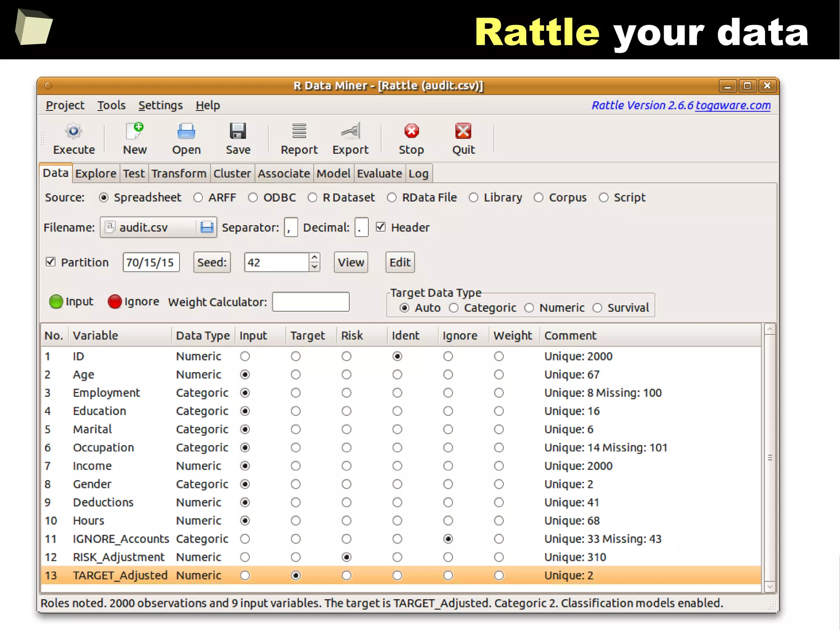
Task: Click the Weight Calculator input field
Action: (x=311, y=302)
